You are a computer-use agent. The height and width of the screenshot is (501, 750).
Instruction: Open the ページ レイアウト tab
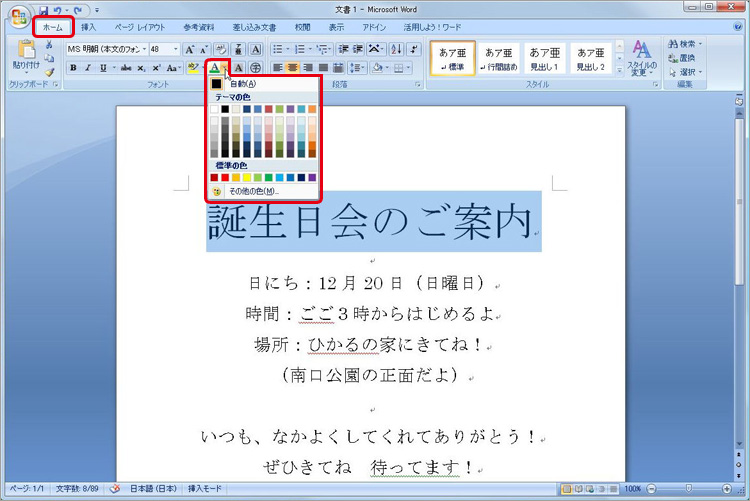[x=140, y=27]
